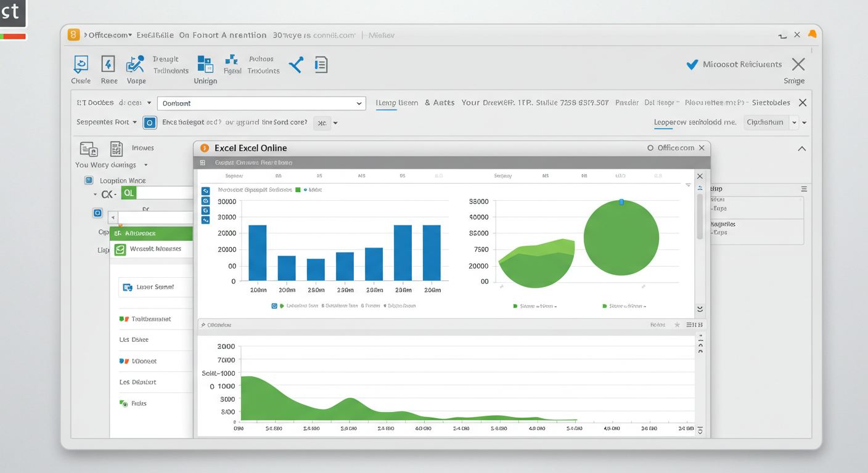The image size is (868, 473).
Task: Select the Ileng Ileam tab
Action: coord(396,103)
